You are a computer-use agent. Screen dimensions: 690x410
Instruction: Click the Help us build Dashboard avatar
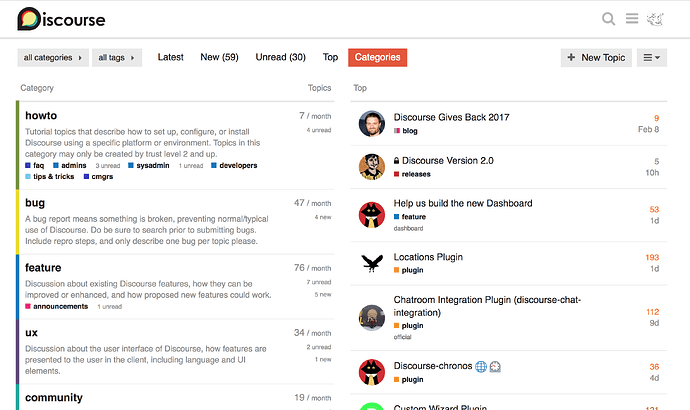coord(372,214)
